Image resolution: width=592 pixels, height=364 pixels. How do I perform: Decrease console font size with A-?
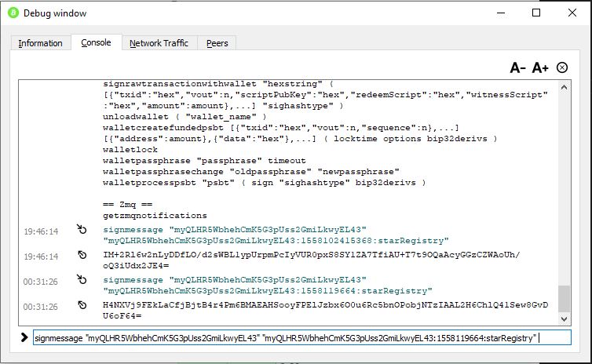[517, 68]
